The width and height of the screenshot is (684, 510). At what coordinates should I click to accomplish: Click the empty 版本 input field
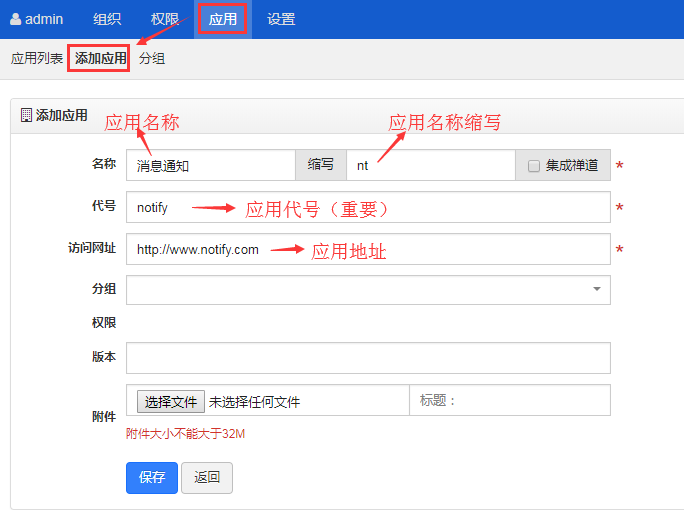367,357
